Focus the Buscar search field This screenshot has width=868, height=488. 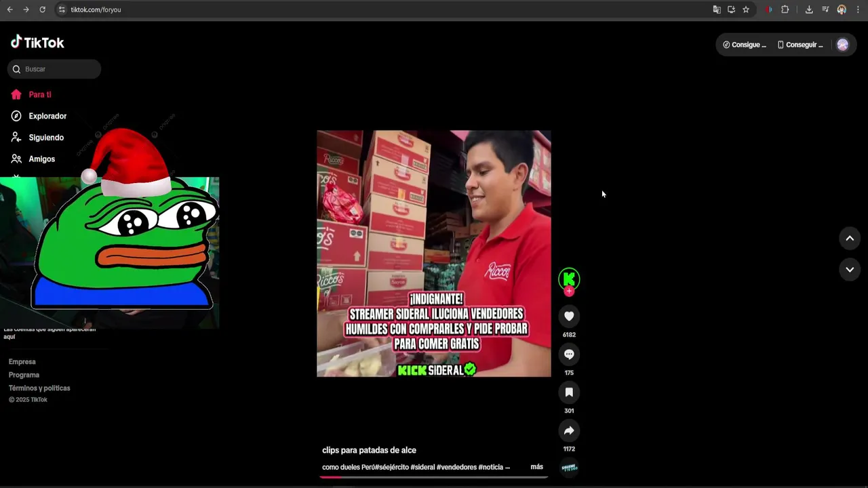pyautogui.click(x=54, y=69)
